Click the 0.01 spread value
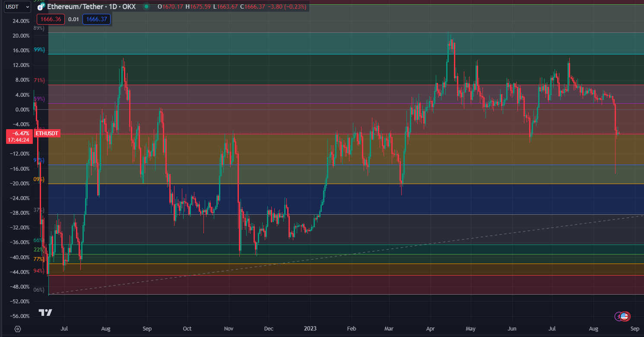This screenshot has height=337, width=644. 74,19
